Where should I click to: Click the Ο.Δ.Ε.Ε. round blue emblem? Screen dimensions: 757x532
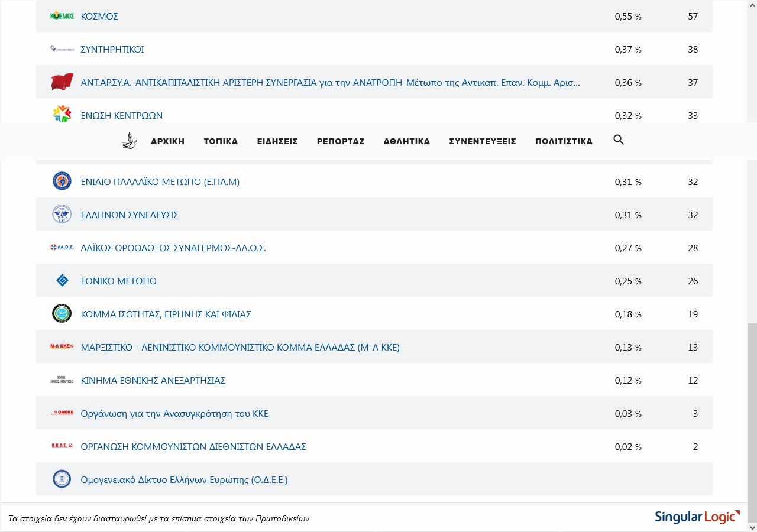pos(62,479)
